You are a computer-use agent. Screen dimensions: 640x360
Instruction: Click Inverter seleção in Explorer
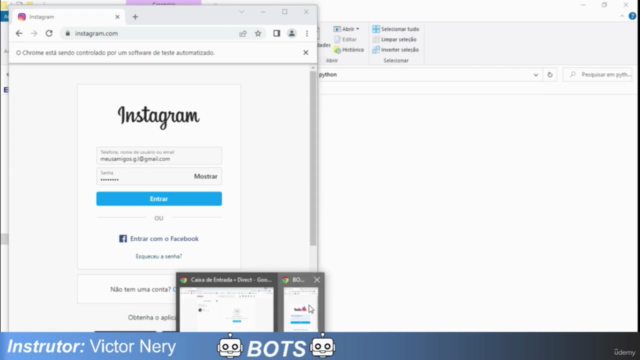[396, 50]
